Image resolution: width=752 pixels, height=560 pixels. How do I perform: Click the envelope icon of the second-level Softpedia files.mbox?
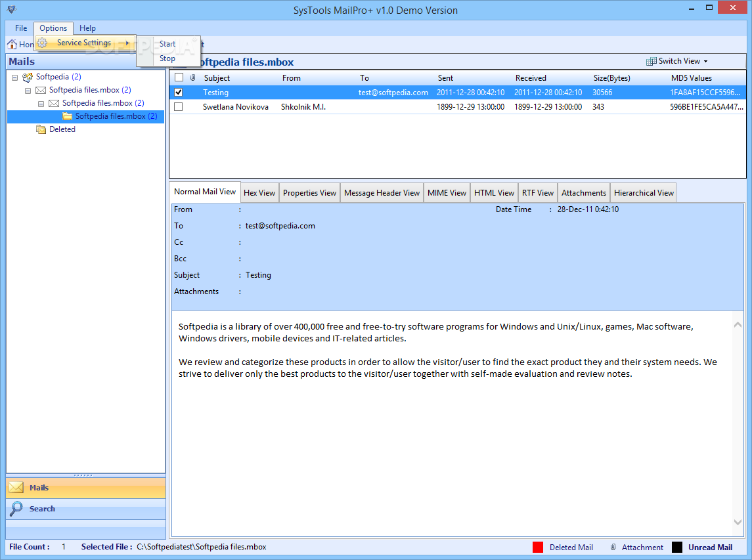(x=54, y=103)
